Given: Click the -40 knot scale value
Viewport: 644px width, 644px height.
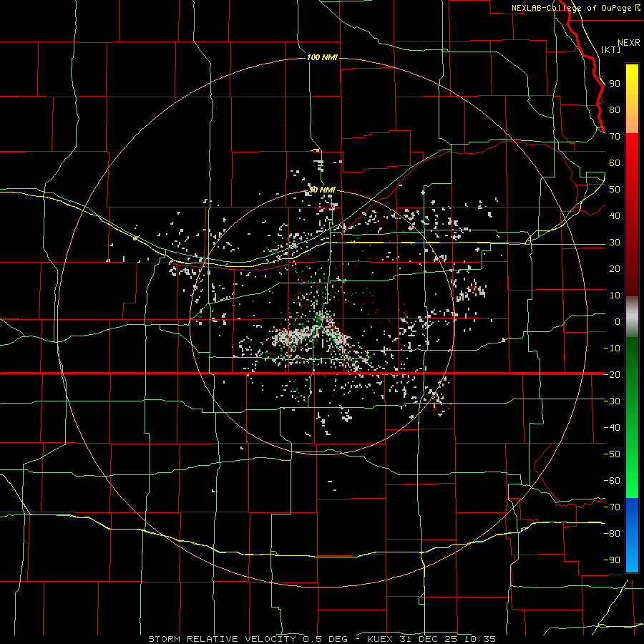Looking at the screenshot, I should pyautogui.click(x=612, y=428).
